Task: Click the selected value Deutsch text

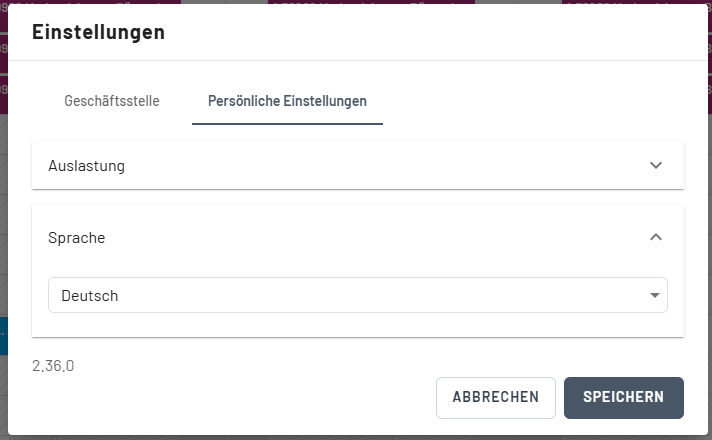Action: (90, 295)
